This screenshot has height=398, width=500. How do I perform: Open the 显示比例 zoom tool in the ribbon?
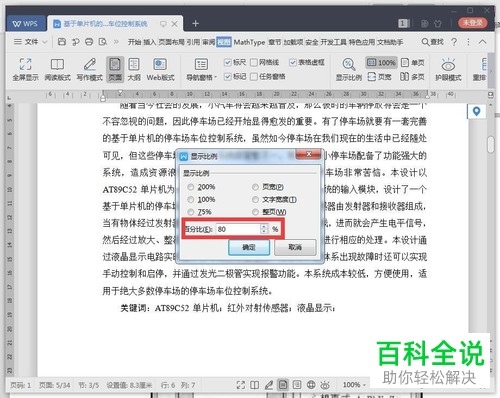coord(348,69)
